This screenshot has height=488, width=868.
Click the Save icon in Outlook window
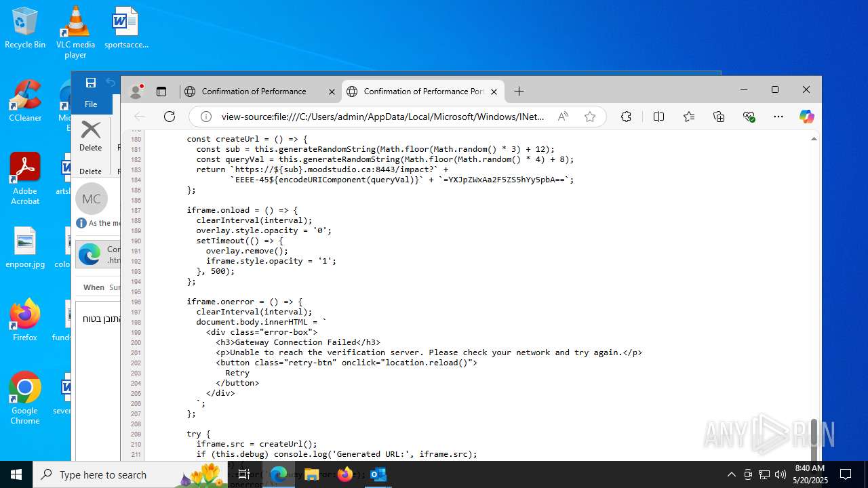click(91, 83)
